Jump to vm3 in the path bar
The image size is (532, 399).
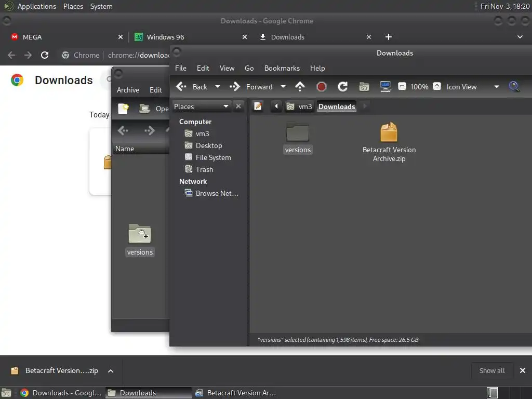tap(299, 107)
